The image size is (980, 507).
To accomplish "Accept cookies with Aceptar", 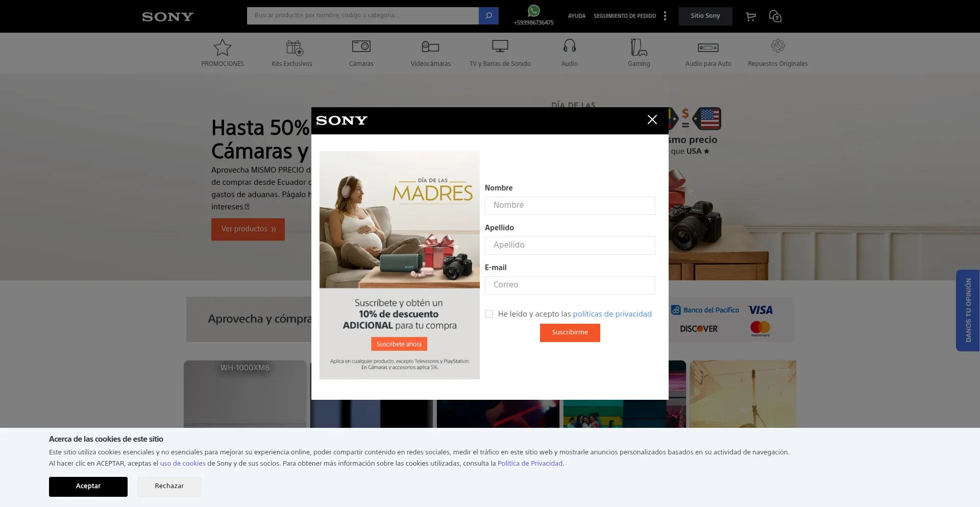I will pos(88,486).
